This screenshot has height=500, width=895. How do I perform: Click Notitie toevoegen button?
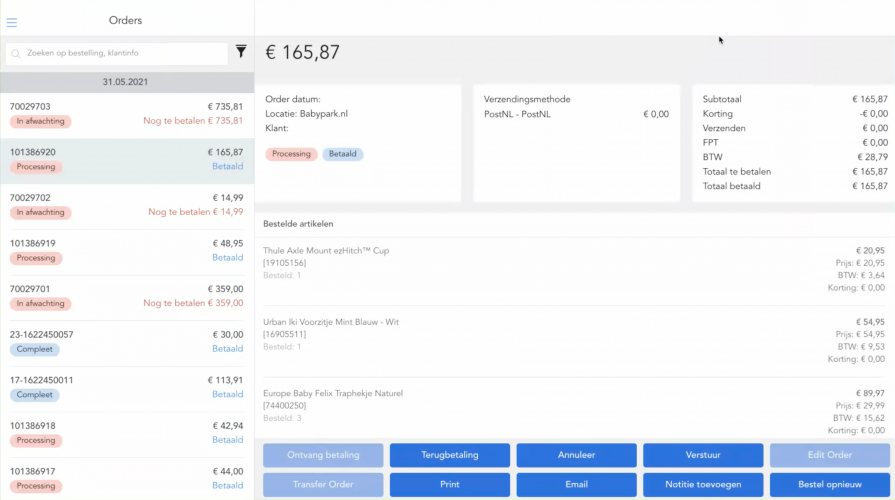point(702,485)
